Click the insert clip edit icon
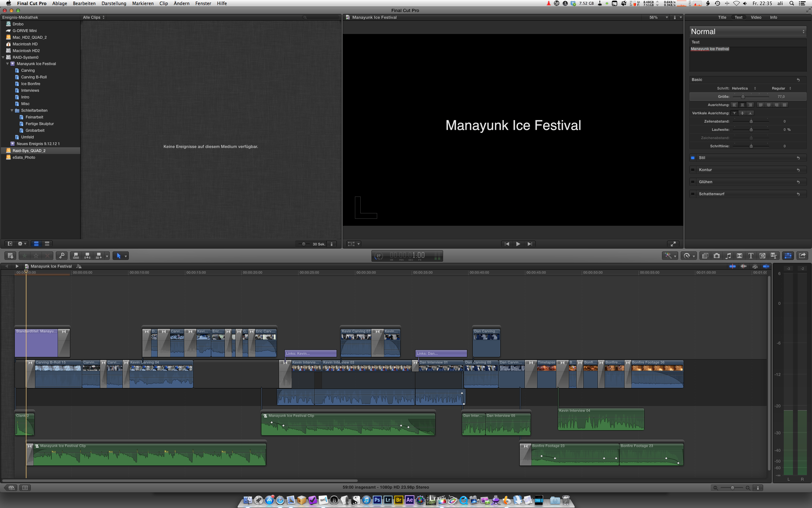Image resolution: width=812 pixels, height=508 pixels. (x=87, y=256)
